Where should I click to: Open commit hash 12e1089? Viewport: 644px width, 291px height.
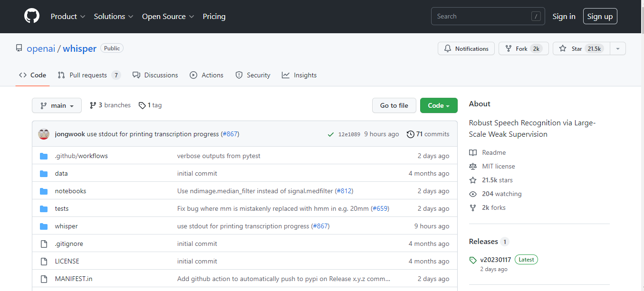coord(349,134)
